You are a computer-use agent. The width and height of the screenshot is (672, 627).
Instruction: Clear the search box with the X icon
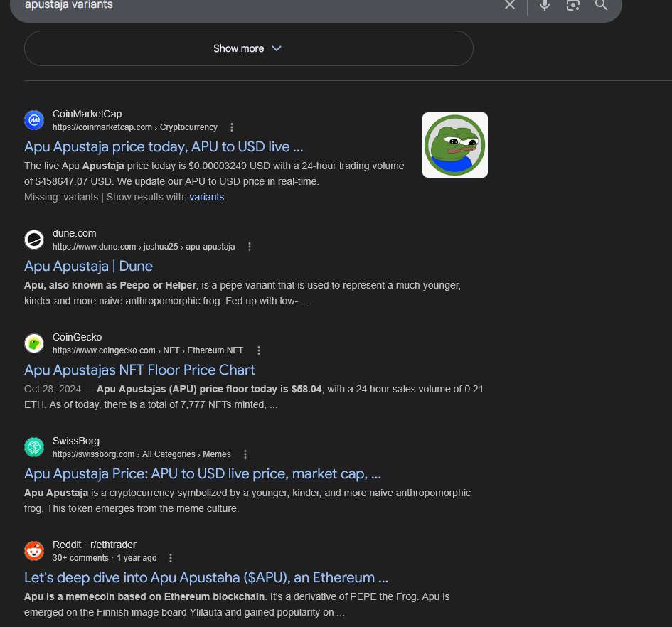point(510,4)
